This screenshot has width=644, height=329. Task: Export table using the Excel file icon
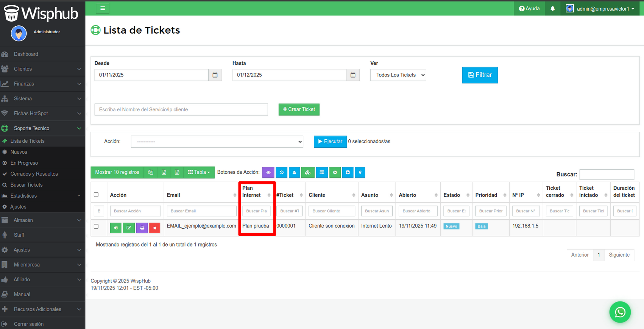164,173
